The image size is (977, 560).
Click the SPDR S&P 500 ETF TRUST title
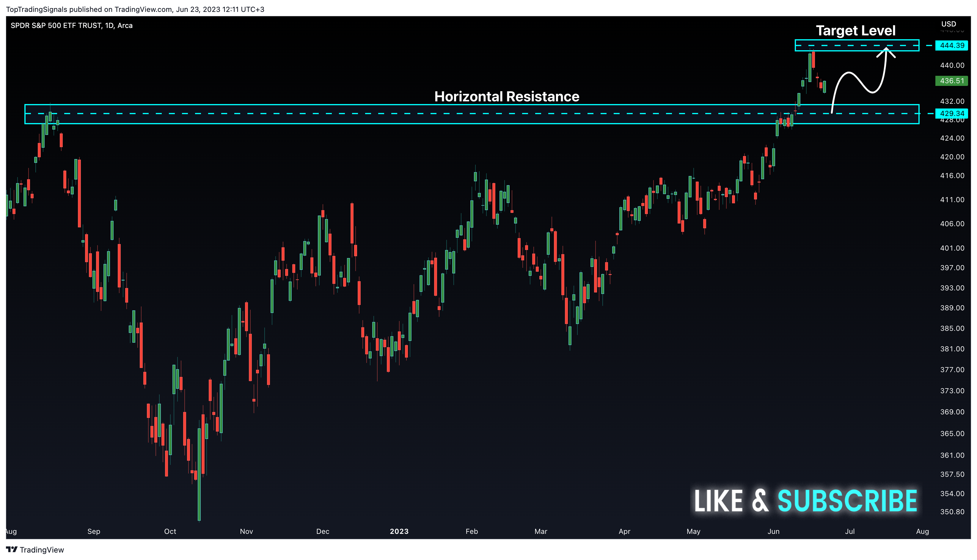(72, 25)
